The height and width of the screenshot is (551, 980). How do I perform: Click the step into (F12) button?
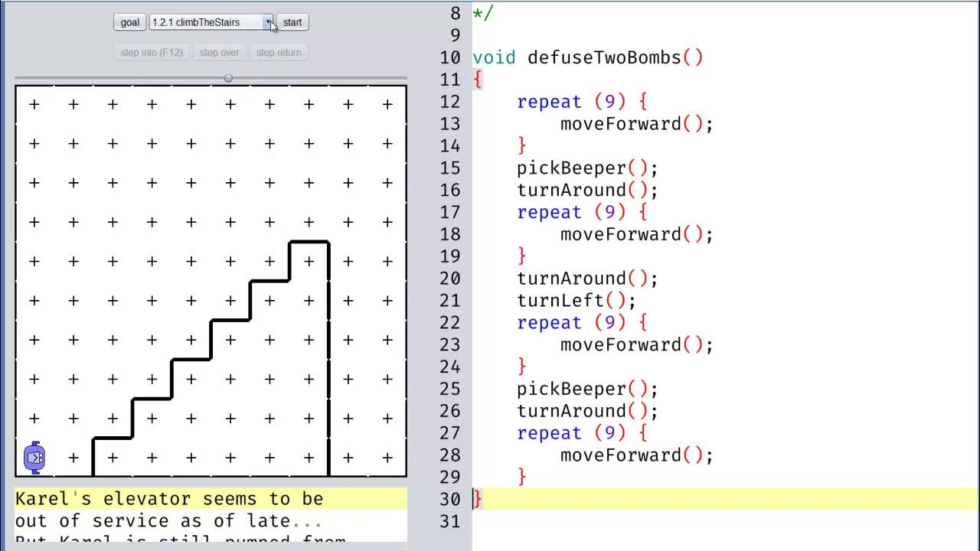pyautogui.click(x=152, y=52)
